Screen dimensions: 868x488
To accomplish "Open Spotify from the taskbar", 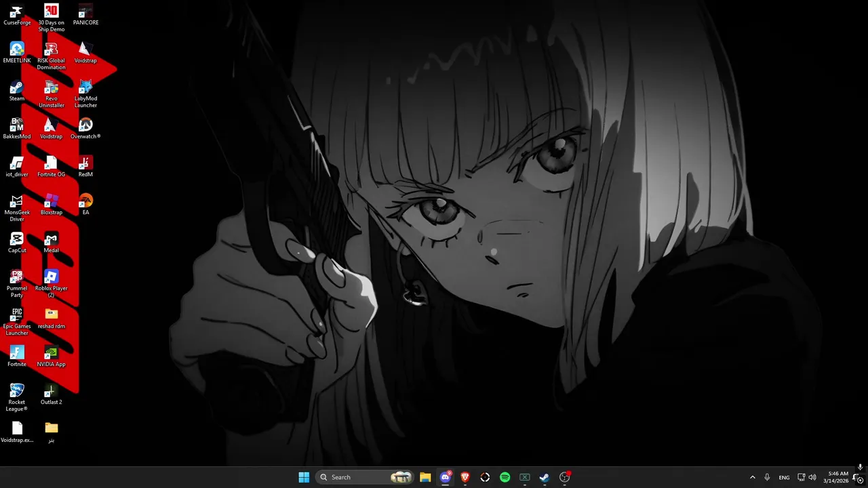I will [x=505, y=477].
